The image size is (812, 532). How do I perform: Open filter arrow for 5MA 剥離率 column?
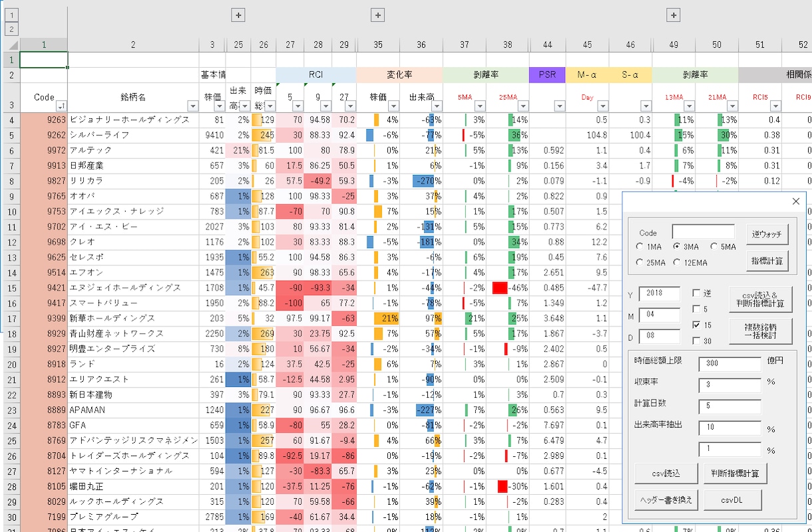[480, 106]
